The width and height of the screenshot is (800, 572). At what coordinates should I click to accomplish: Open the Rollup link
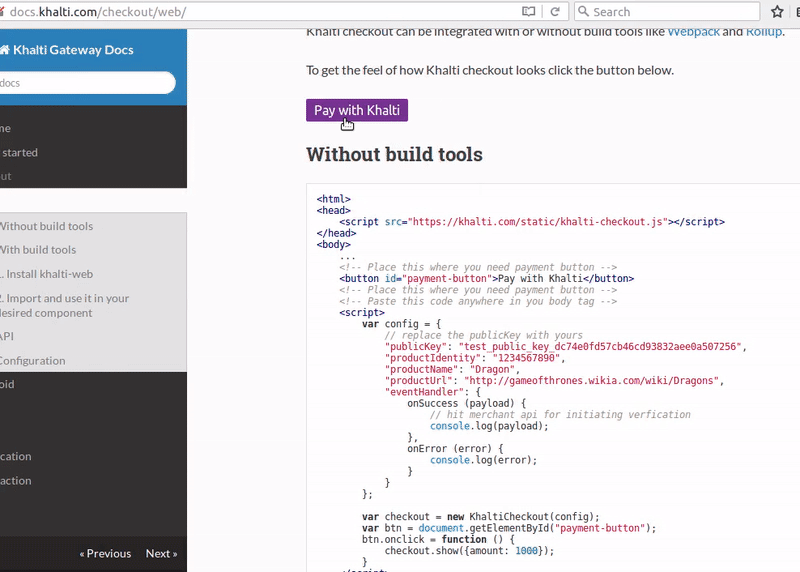(x=764, y=32)
